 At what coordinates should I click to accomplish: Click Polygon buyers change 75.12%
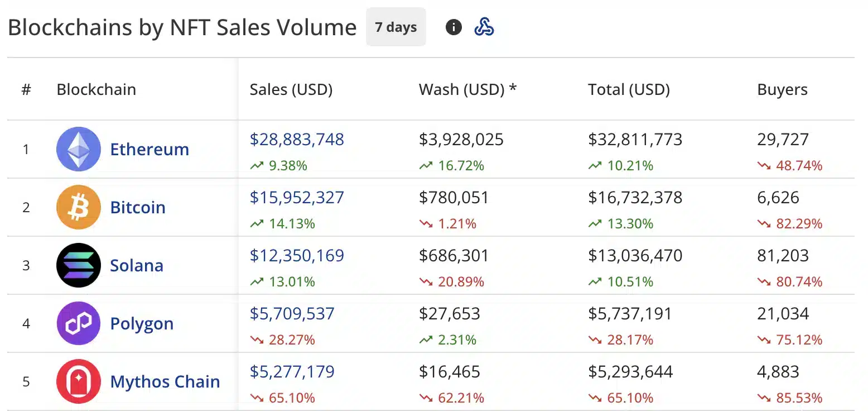click(x=790, y=340)
